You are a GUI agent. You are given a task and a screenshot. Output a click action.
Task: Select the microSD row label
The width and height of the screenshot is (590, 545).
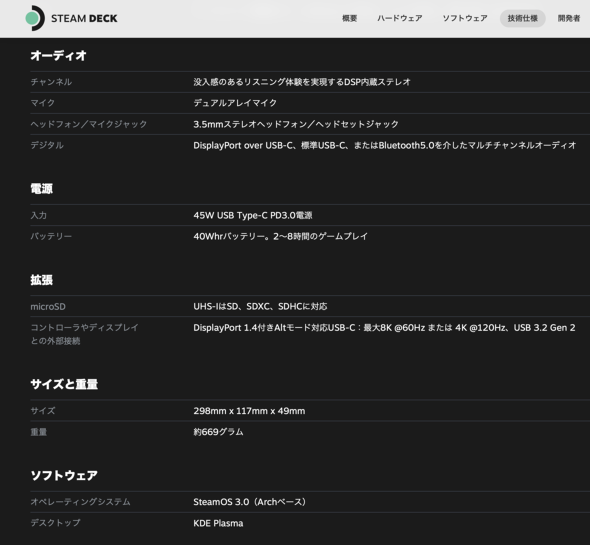(48, 307)
